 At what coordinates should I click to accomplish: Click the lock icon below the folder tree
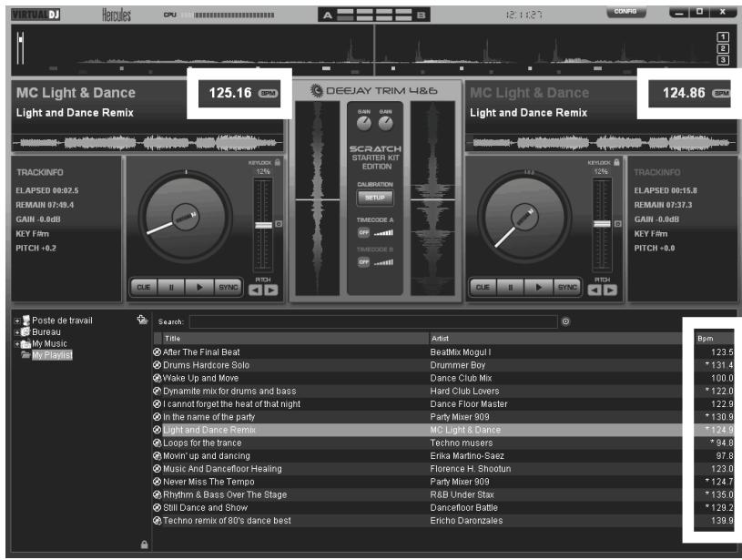(x=145, y=545)
